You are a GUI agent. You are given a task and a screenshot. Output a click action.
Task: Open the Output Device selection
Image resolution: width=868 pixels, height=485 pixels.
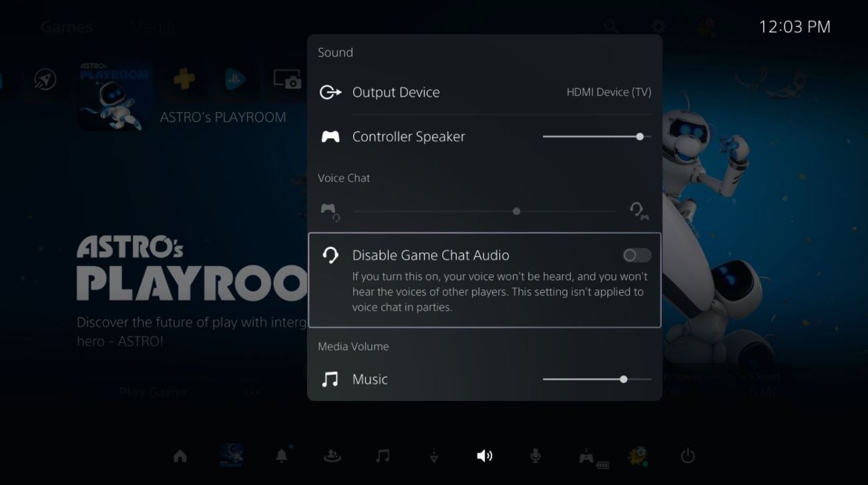(396, 93)
